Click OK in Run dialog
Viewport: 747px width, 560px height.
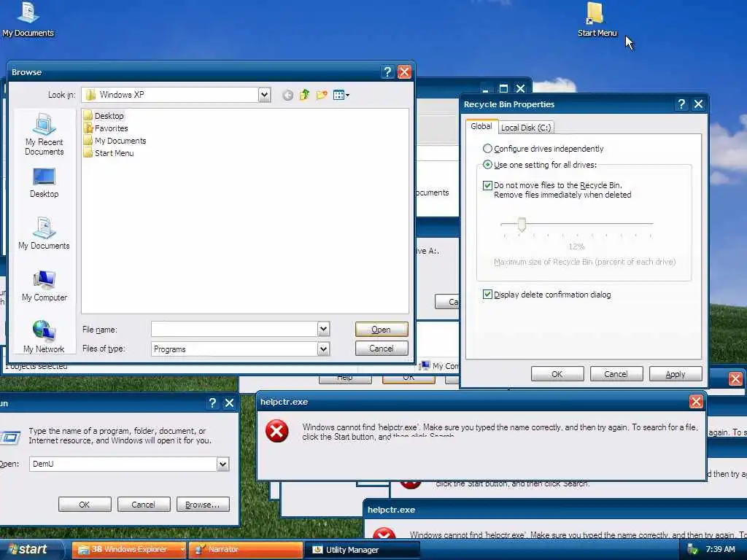click(85, 505)
